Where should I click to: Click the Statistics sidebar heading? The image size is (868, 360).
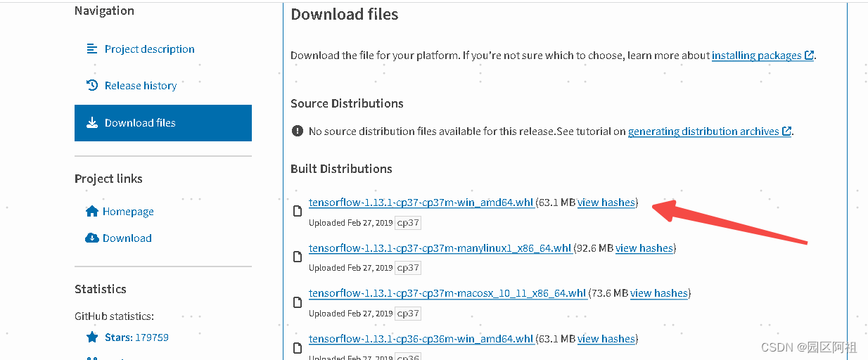[x=101, y=289]
